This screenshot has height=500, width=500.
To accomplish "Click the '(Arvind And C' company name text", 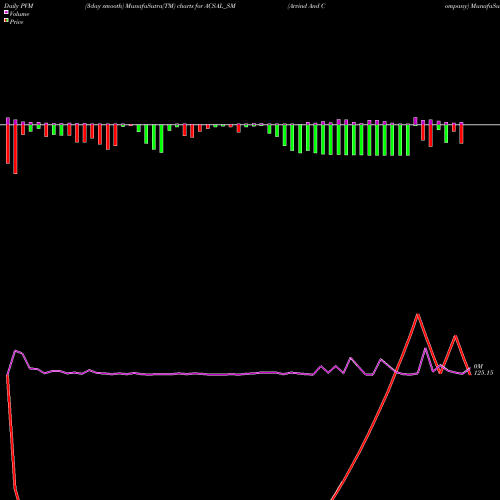I will click(x=306, y=6).
